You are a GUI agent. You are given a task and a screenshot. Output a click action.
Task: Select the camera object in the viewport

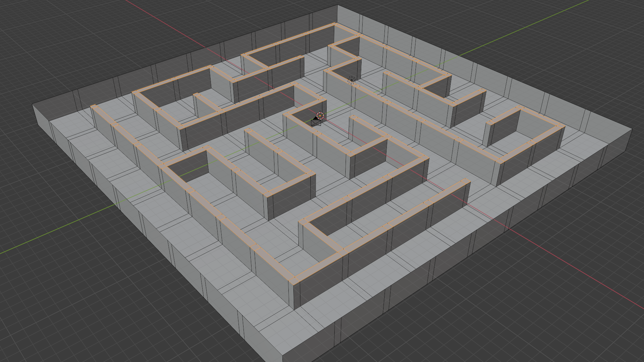316,121
